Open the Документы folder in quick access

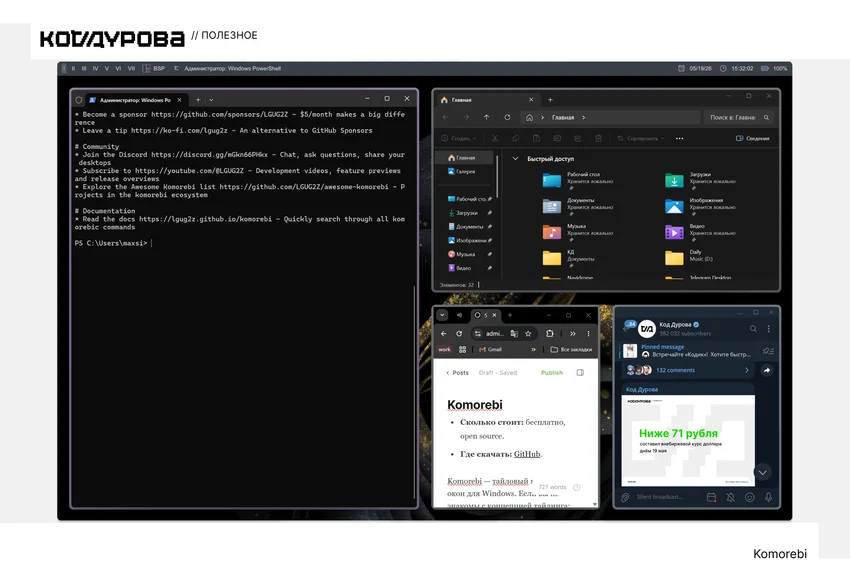(x=578, y=206)
